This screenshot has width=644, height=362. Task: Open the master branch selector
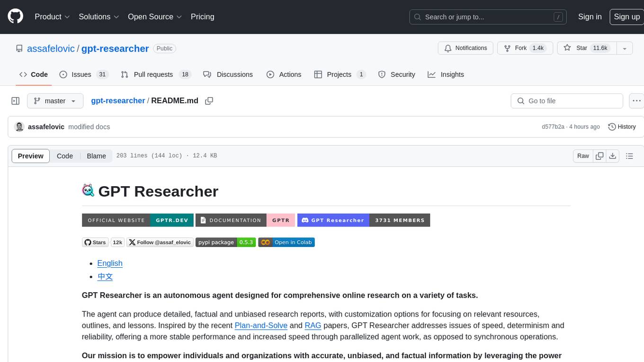tap(55, 101)
